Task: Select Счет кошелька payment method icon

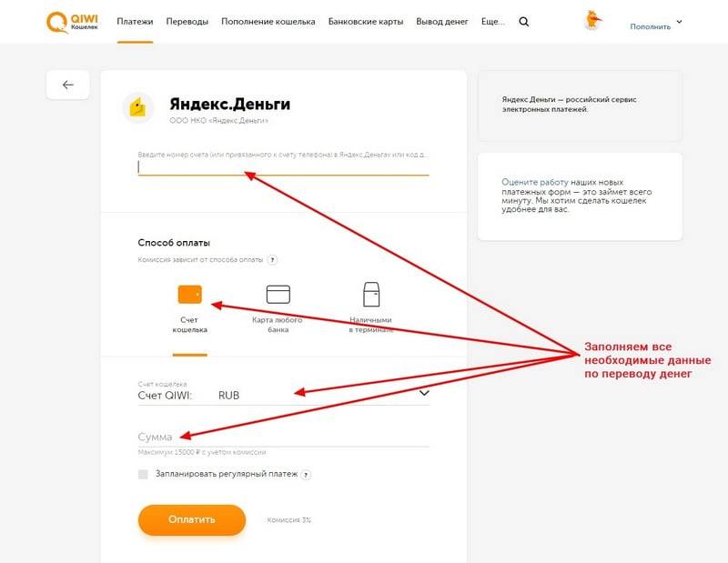Action: (190, 295)
